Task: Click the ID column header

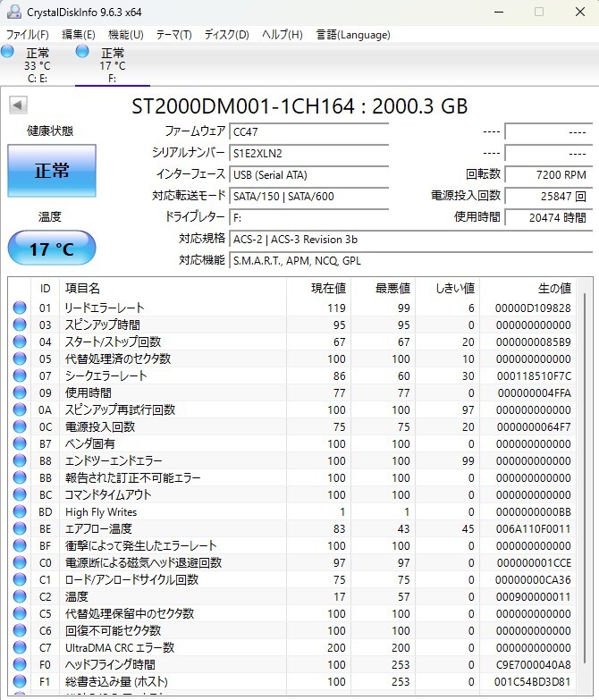Action: pos(45,288)
